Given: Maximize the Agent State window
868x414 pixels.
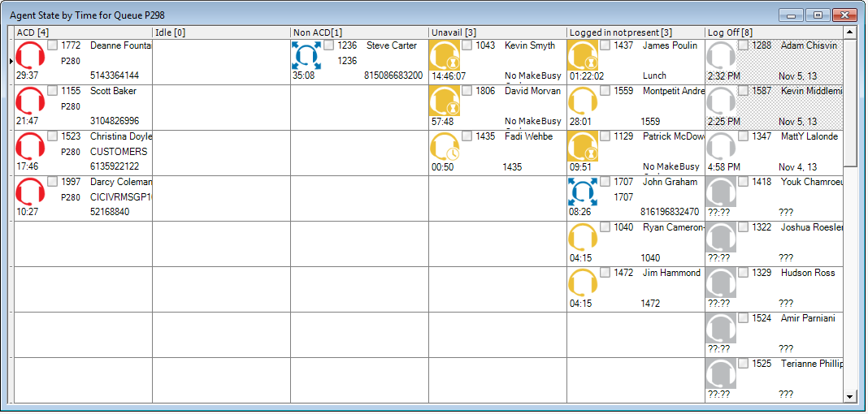Looking at the screenshot, I should [x=818, y=15].
